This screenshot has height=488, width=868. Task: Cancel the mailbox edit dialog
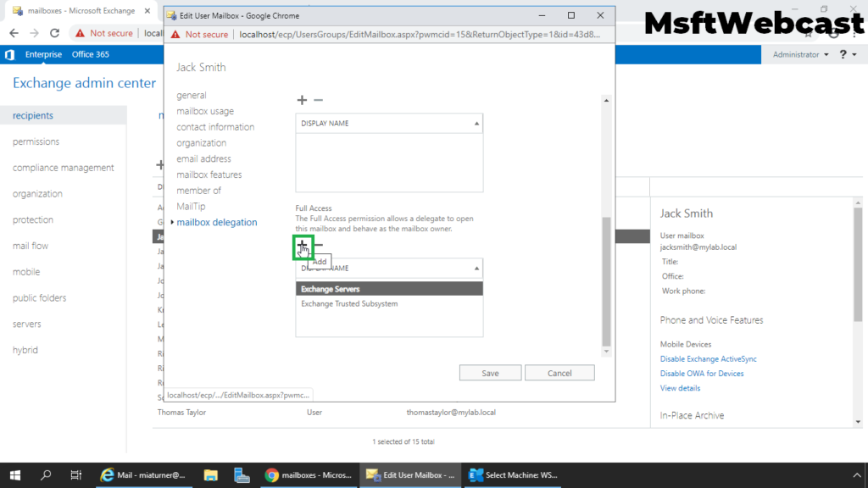coord(559,373)
